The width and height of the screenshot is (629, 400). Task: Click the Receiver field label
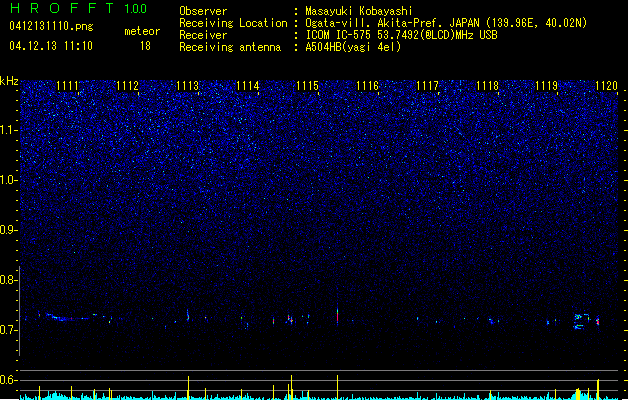(x=203, y=35)
